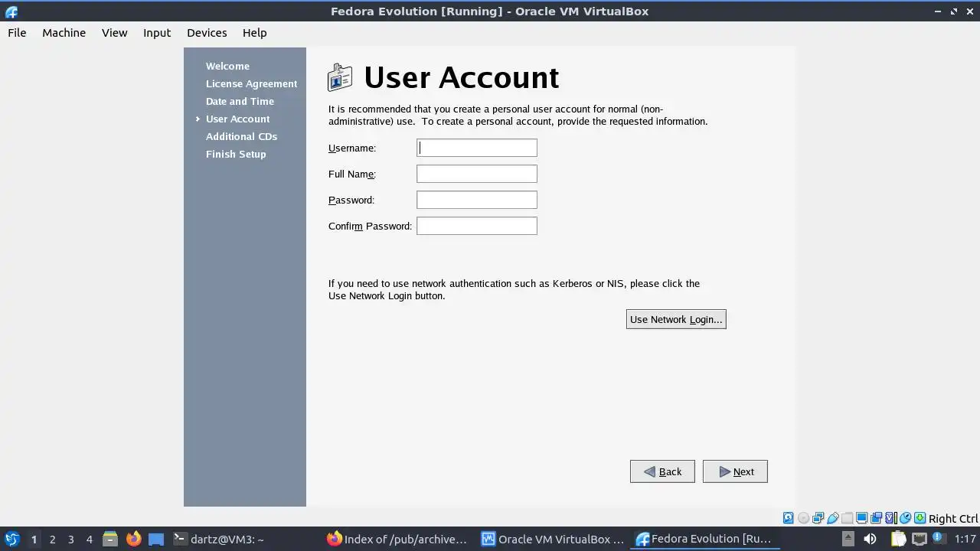The height and width of the screenshot is (551, 980).
Task: Click the shared folders status icon
Action: pos(847,518)
